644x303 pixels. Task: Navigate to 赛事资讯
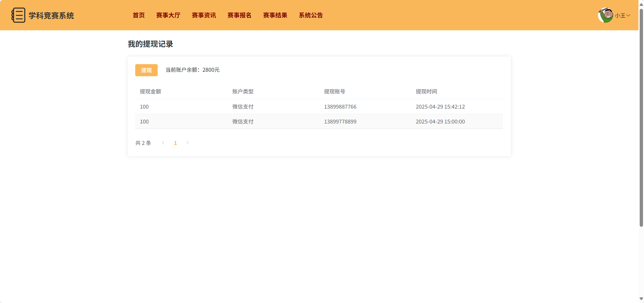(204, 15)
